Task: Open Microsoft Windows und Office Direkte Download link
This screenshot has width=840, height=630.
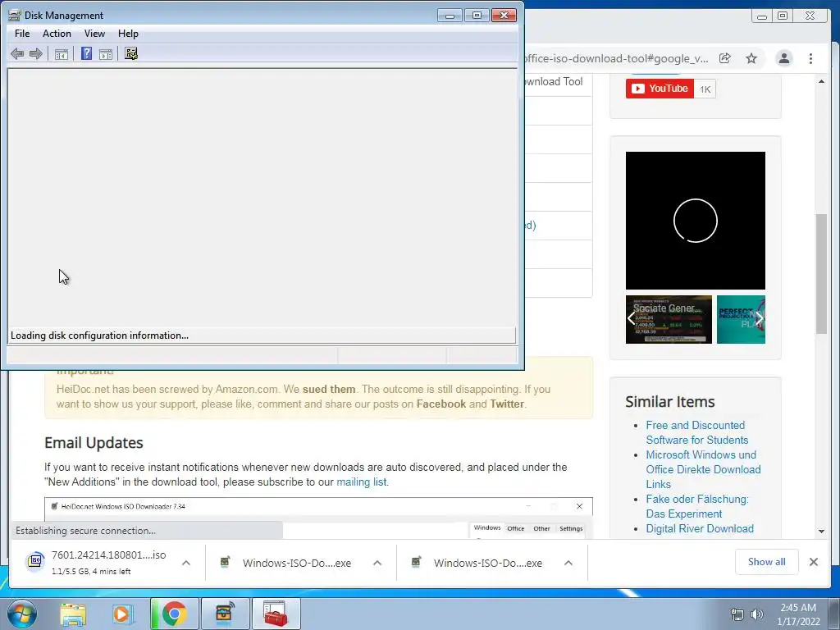Action: click(x=703, y=469)
